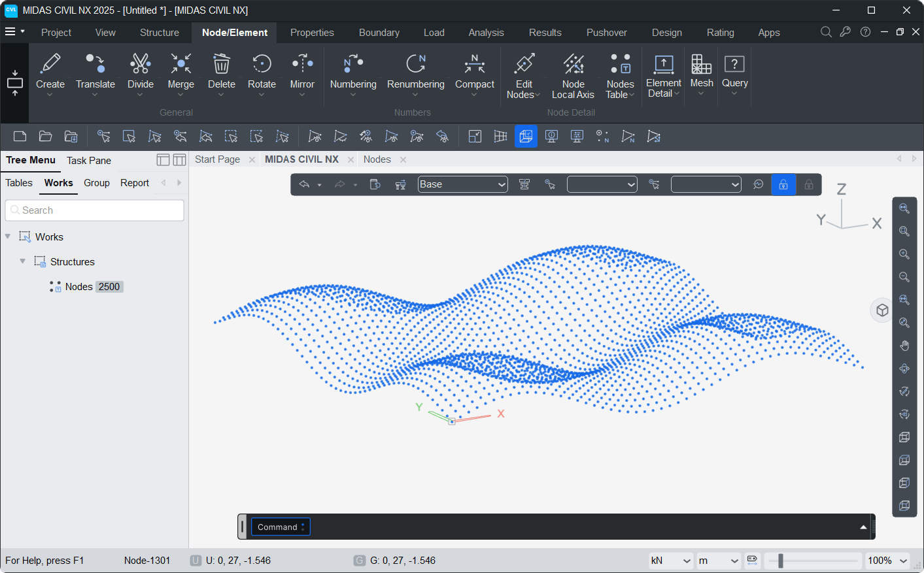The height and width of the screenshot is (573, 924).
Task: Adjust the status bar zoom slider handle
Action: [x=780, y=561]
